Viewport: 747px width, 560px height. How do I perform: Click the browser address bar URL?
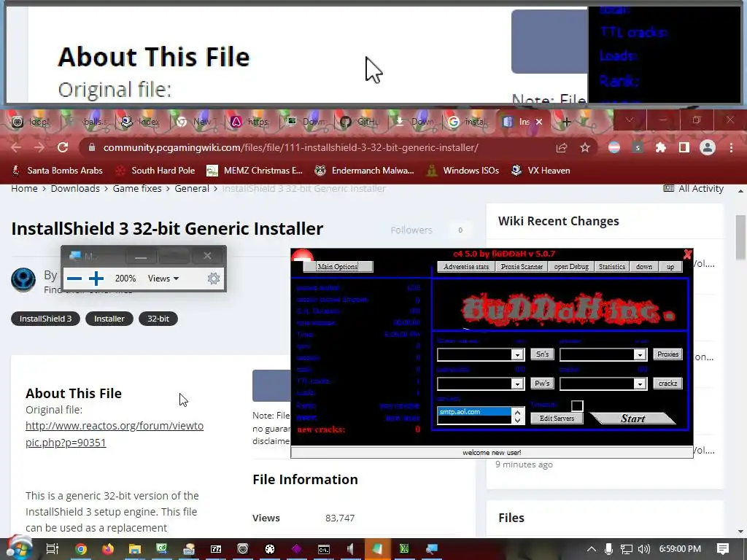point(290,147)
